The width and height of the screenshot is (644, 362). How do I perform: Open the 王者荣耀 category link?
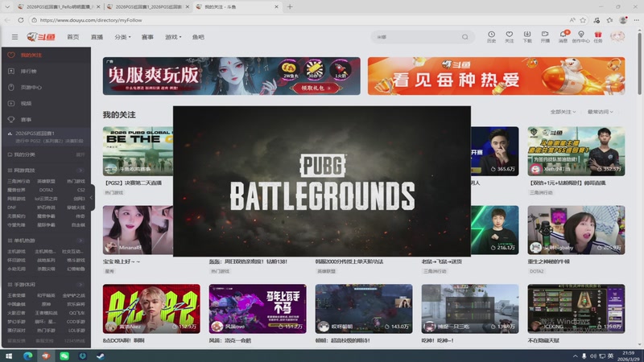click(x=16, y=295)
